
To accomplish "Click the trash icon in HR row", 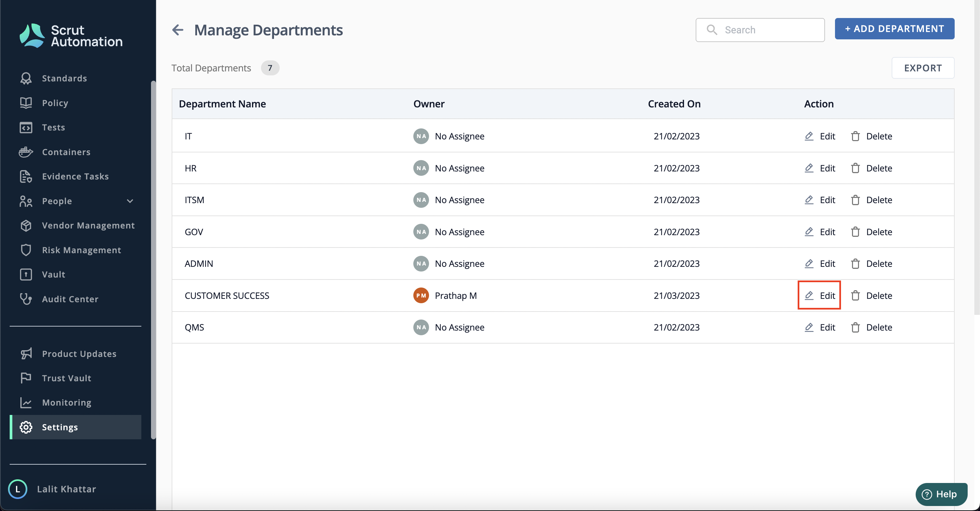I will 856,168.
